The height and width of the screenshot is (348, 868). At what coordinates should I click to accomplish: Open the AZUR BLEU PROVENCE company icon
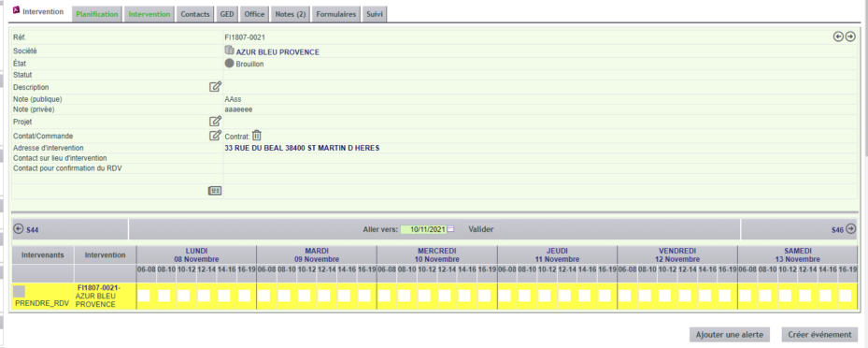tap(229, 51)
